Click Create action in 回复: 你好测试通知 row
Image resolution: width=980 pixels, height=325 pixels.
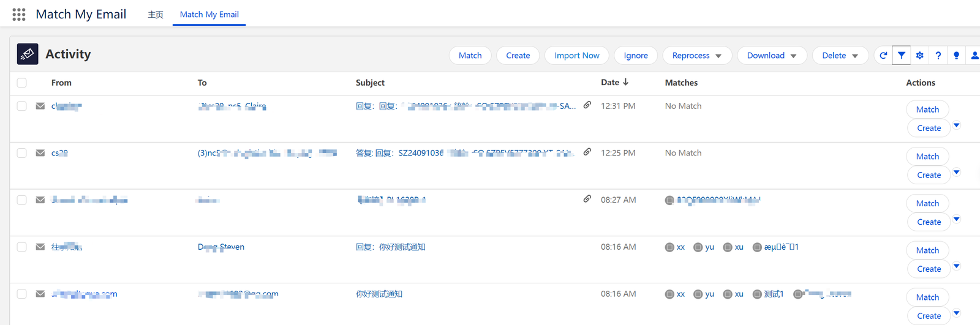(929, 269)
